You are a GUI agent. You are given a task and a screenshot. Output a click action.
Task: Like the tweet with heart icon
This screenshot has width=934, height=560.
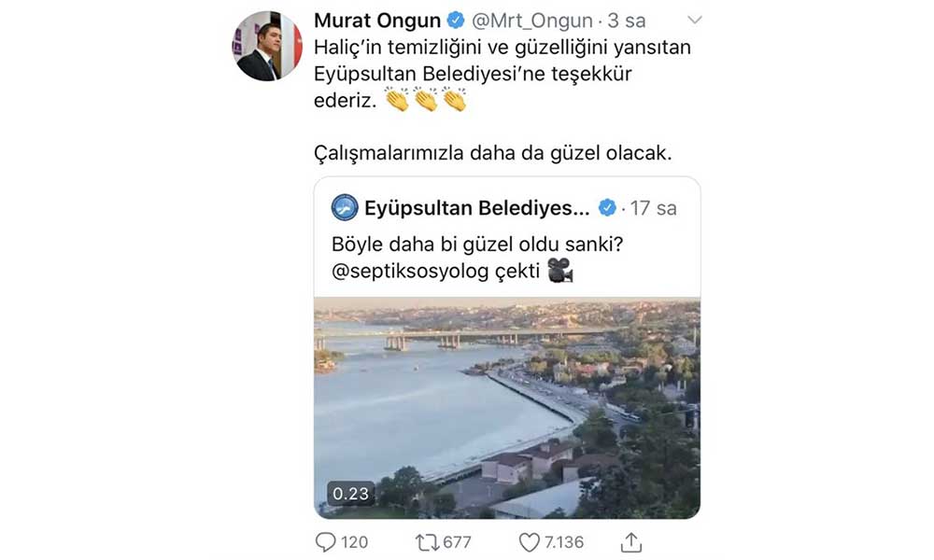pyautogui.click(x=530, y=541)
